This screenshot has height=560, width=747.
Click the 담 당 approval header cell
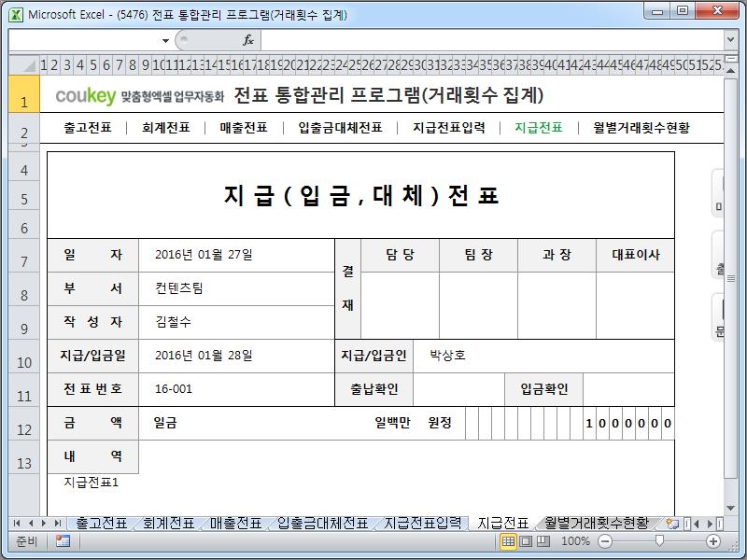click(x=401, y=255)
